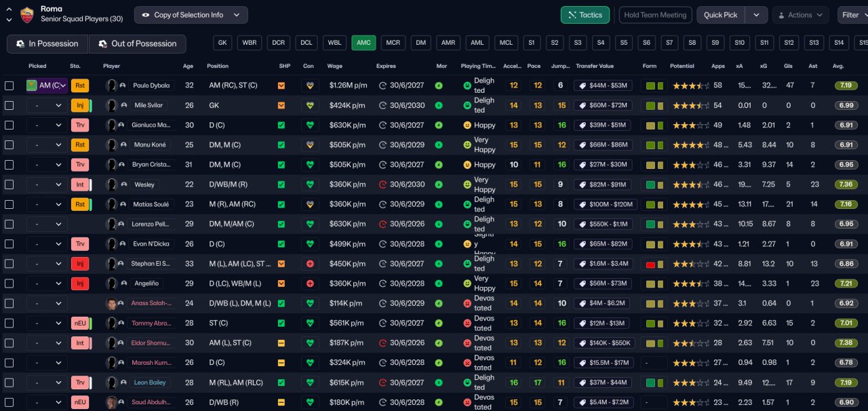Click the $44M - $53M transfer value tag

click(604, 85)
